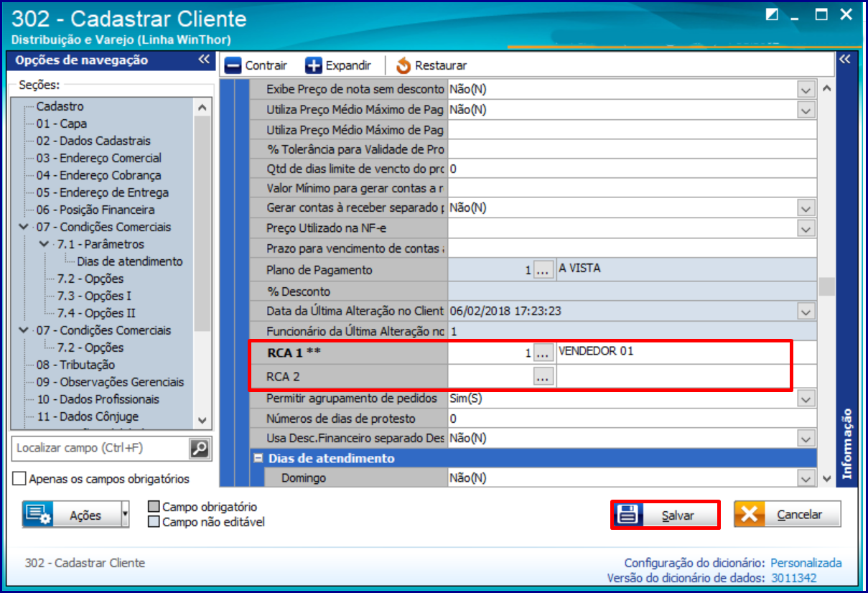The height and width of the screenshot is (593, 868).
Task: Open Permitir agrupamento de pedidos dropdown
Action: tap(807, 398)
